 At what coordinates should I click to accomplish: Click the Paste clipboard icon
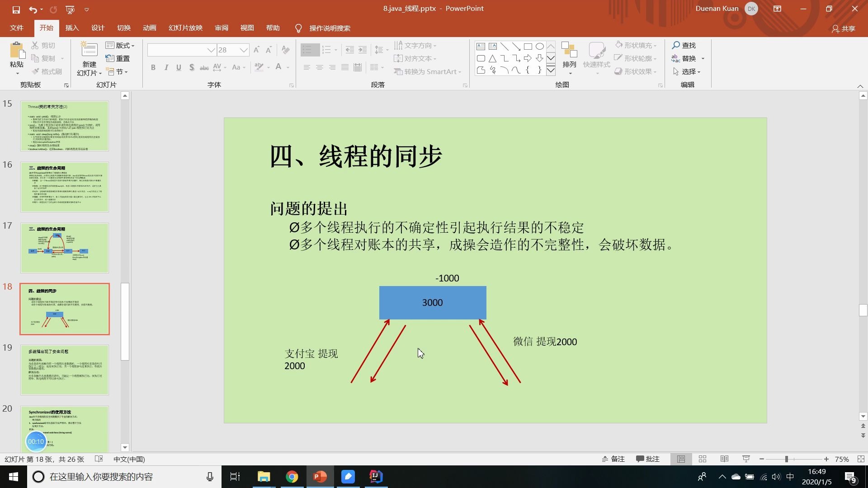click(x=17, y=51)
